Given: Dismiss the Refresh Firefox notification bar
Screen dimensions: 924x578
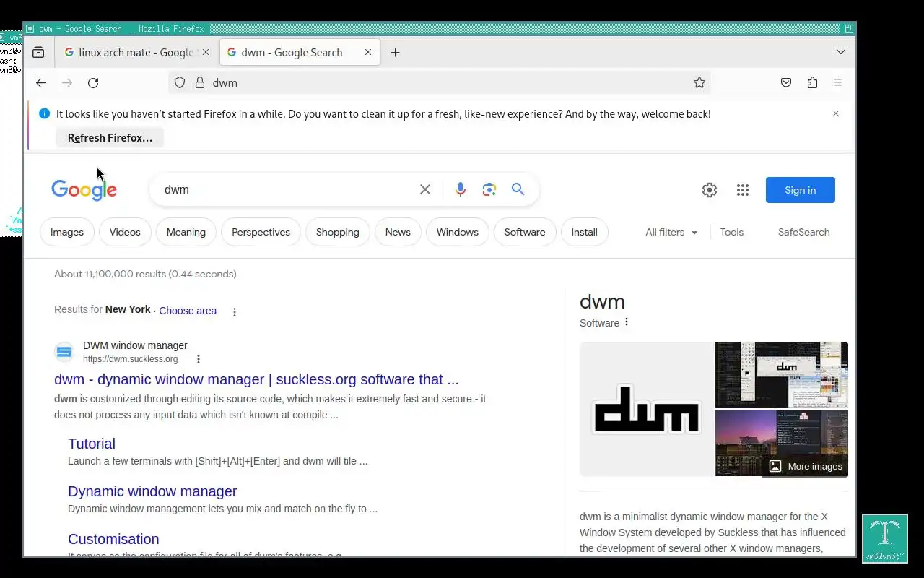Looking at the screenshot, I should coord(836,113).
